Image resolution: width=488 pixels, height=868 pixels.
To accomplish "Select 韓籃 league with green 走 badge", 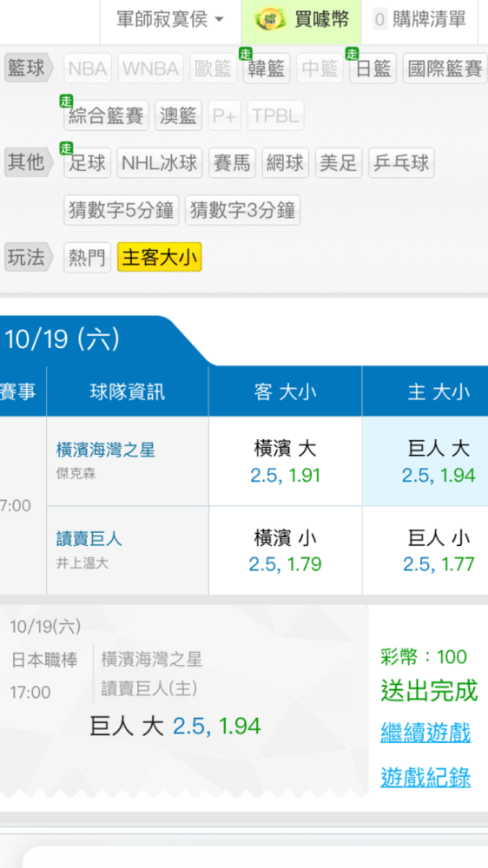I will coord(267,69).
